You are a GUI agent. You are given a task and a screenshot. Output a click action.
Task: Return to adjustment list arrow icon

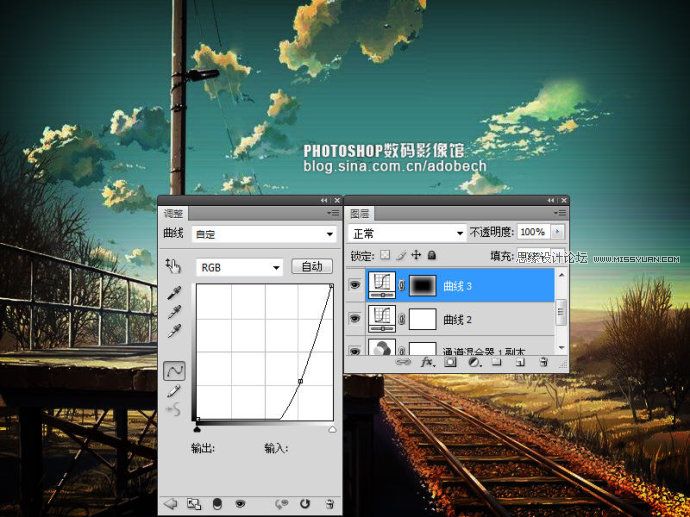(x=170, y=503)
